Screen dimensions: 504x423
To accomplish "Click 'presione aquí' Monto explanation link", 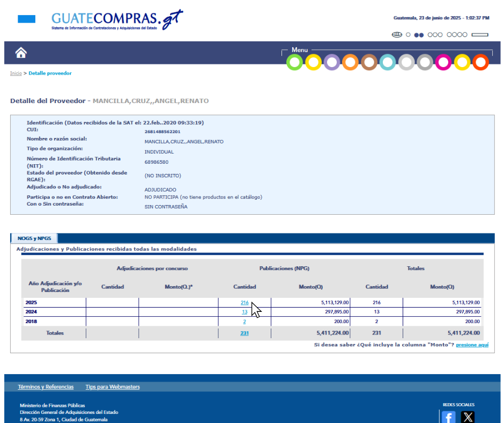I will (472, 345).
